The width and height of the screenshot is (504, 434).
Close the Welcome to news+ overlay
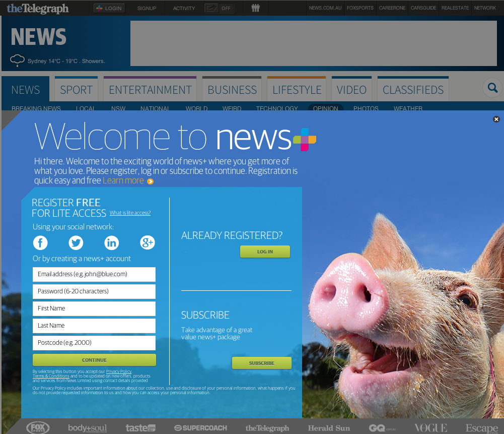coord(496,119)
